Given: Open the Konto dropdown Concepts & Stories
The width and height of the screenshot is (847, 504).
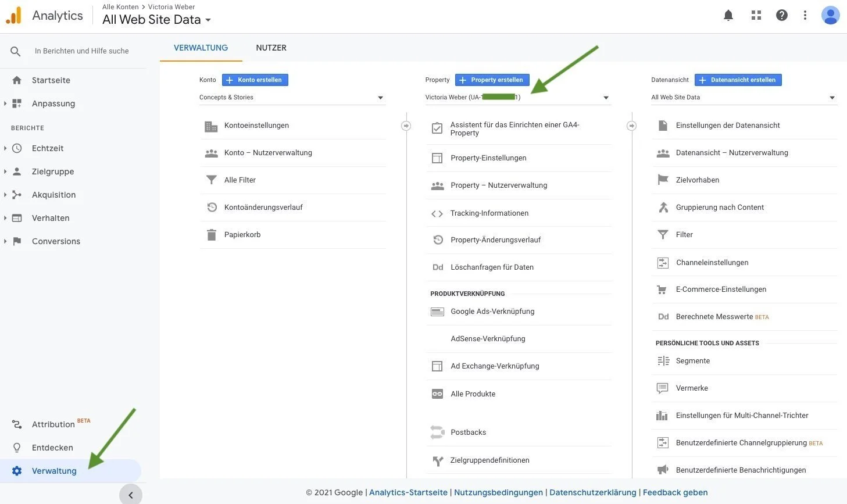Looking at the screenshot, I should pos(292,98).
